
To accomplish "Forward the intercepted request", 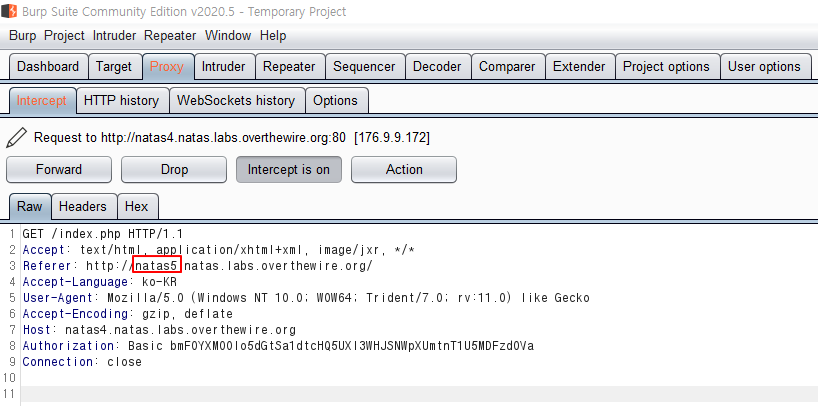I will [x=59, y=170].
